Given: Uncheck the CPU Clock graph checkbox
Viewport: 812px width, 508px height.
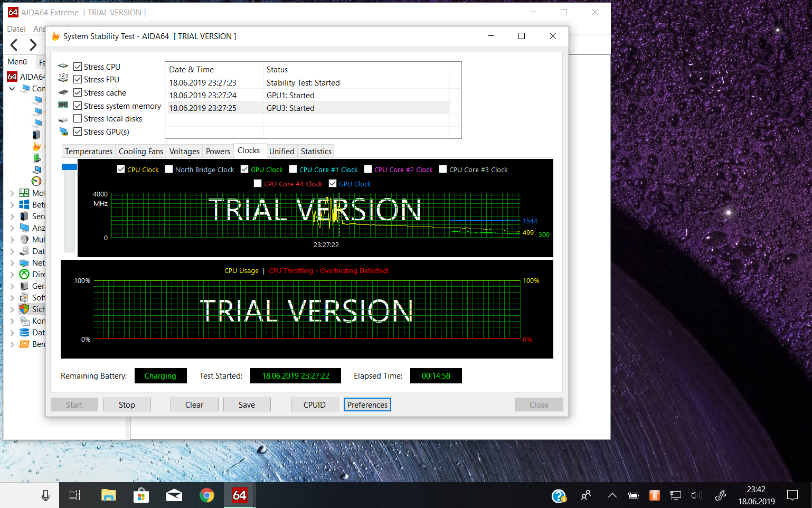Looking at the screenshot, I should 121,169.
